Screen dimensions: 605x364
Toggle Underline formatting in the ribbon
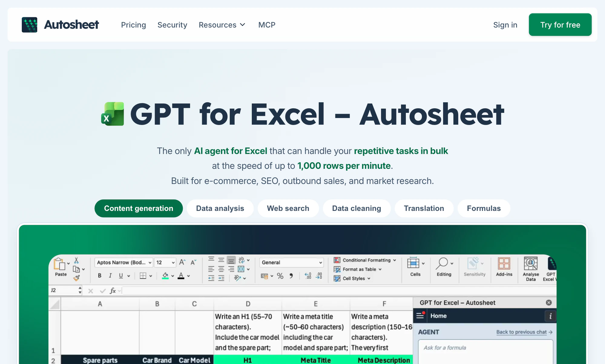[x=121, y=276]
